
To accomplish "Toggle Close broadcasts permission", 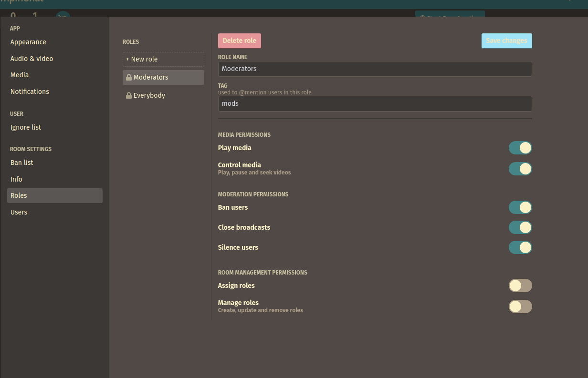I will (520, 227).
